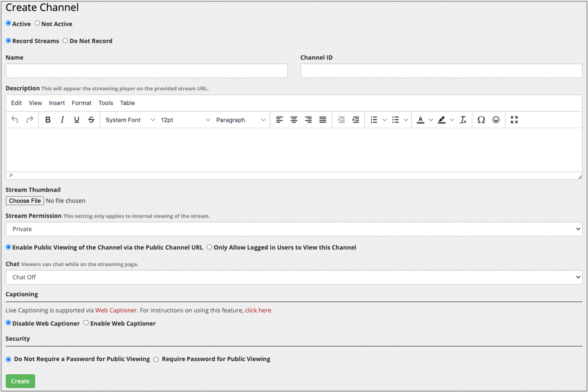The width and height of the screenshot is (588, 392).
Task: Clear text formatting in the editor
Action: click(463, 120)
